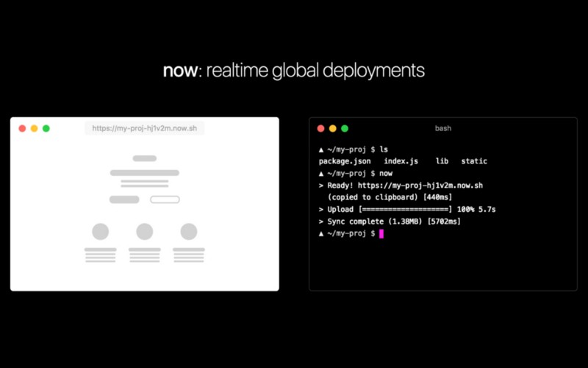Click the Upload progress bar in terminal
The image size is (588, 368).
click(x=405, y=210)
